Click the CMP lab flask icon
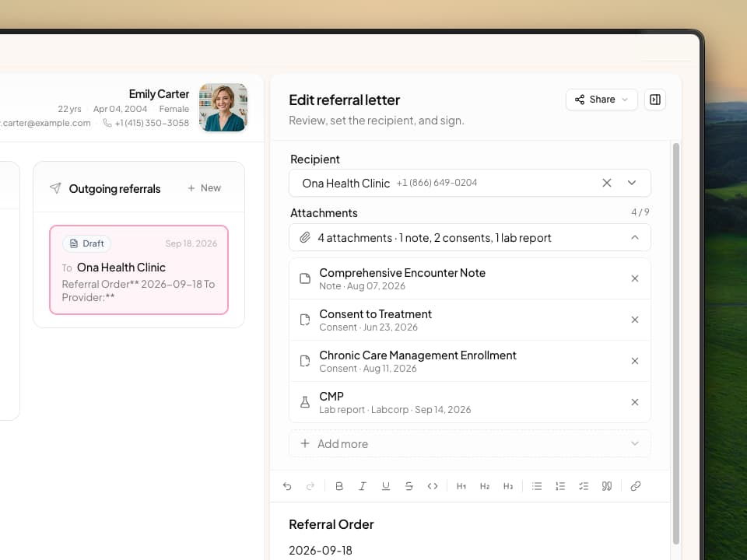The height and width of the screenshot is (560, 747). tap(305, 402)
